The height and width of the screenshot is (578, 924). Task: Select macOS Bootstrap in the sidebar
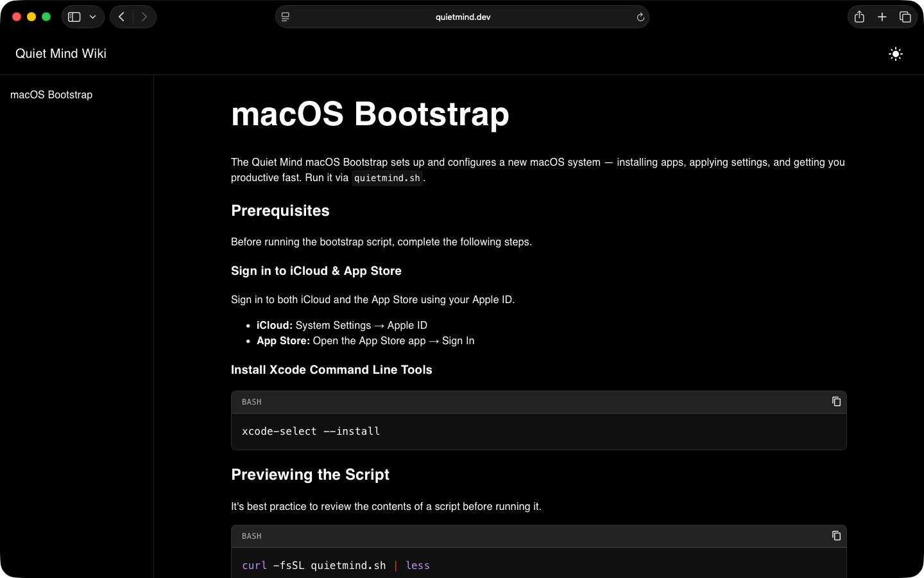[51, 94]
